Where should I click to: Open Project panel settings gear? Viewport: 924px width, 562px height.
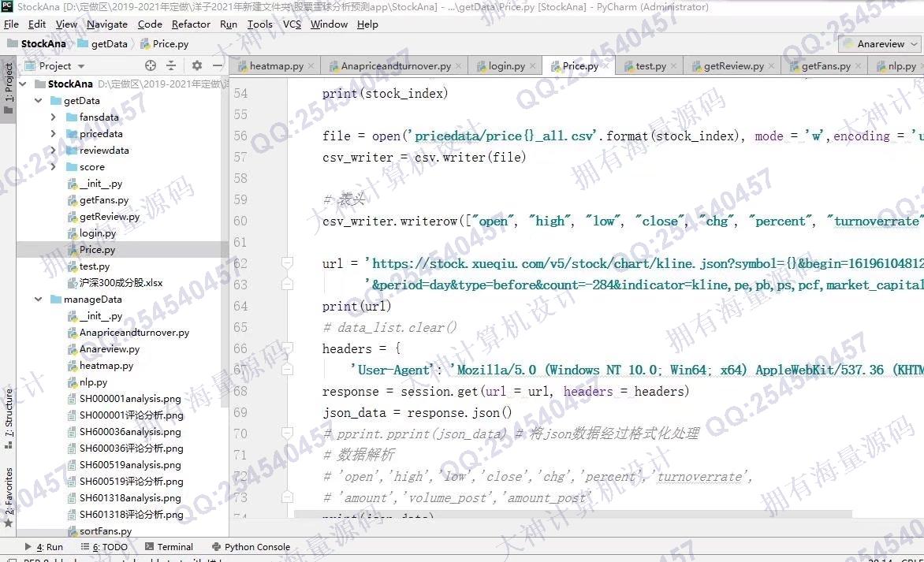pyautogui.click(x=197, y=65)
